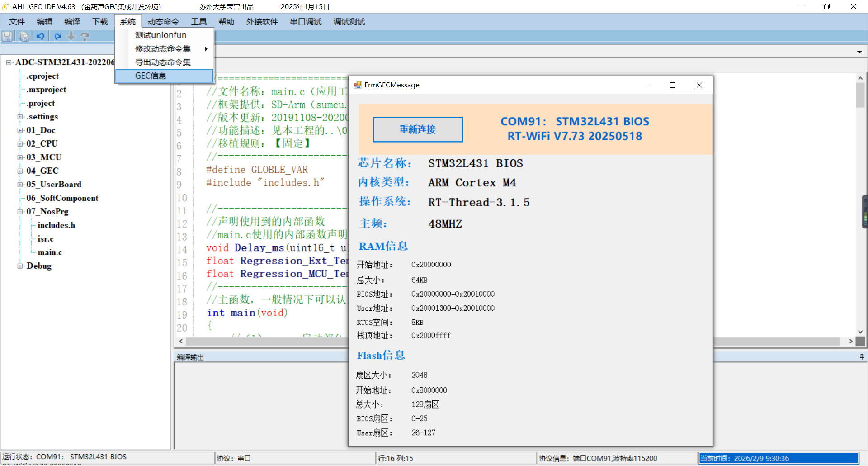Screen dimensions: 868x466
Task: Click the FrmGECMessage window title icon
Action: coord(358,85)
